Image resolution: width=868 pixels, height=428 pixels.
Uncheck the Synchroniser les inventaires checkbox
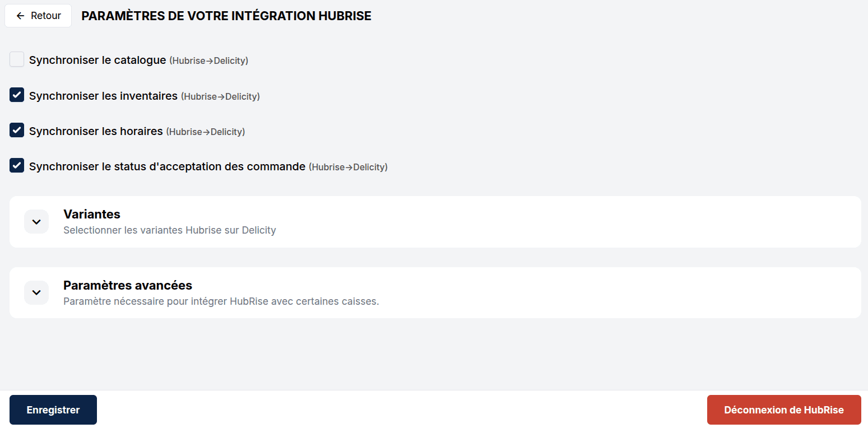tap(17, 95)
